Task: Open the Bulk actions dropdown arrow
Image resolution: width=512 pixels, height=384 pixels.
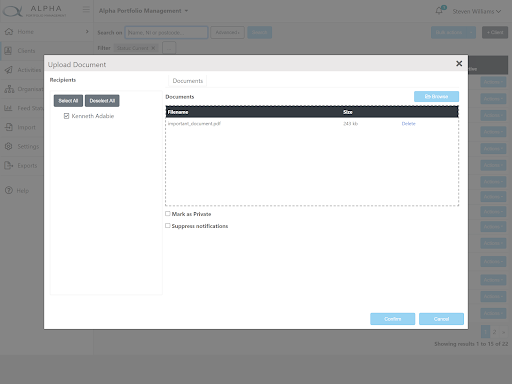Action: (x=471, y=32)
